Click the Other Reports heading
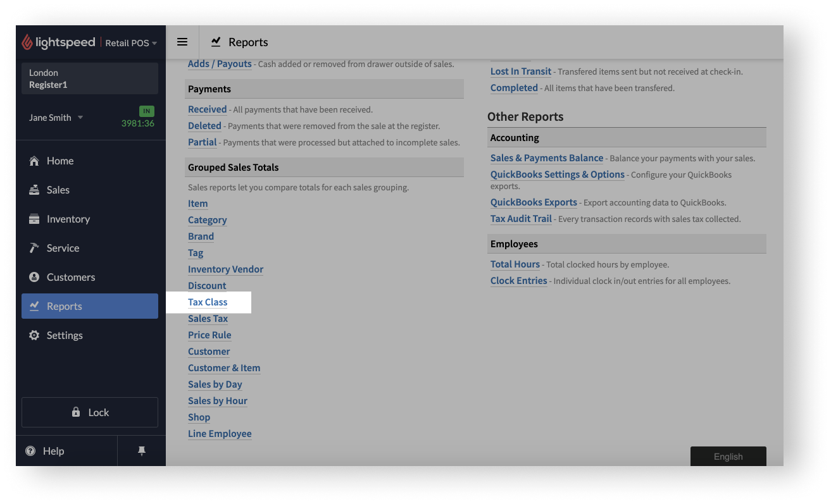 point(525,117)
